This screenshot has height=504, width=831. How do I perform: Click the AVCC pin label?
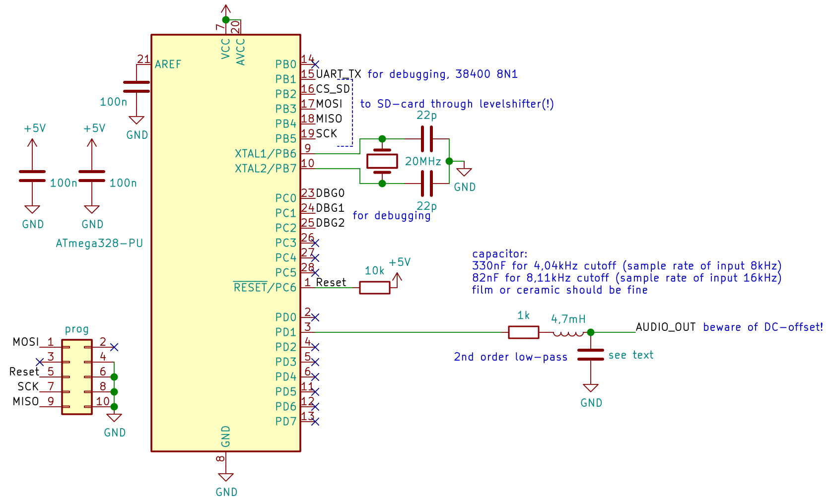coord(240,52)
